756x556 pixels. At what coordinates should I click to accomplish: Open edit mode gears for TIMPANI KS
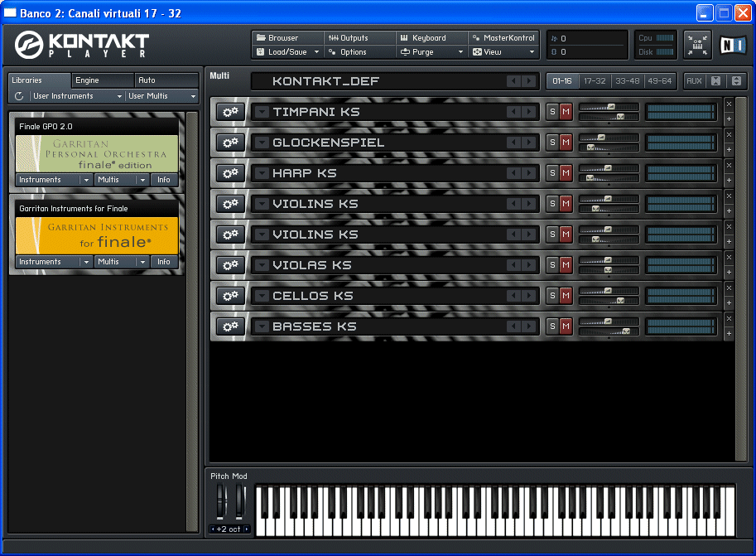[230, 112]
